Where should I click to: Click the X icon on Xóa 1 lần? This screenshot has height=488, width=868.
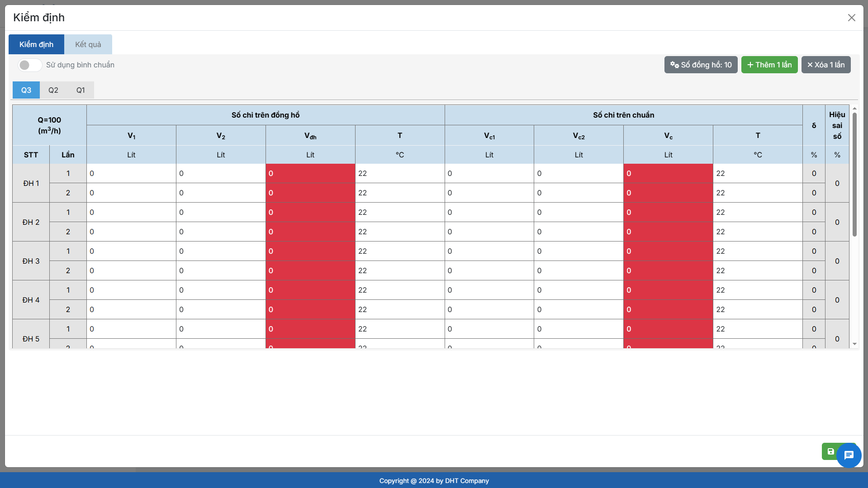coord(810,65)
